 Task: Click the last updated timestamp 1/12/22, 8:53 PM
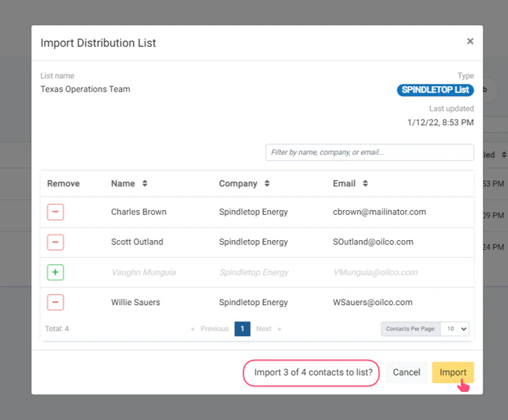click(440, 122)
